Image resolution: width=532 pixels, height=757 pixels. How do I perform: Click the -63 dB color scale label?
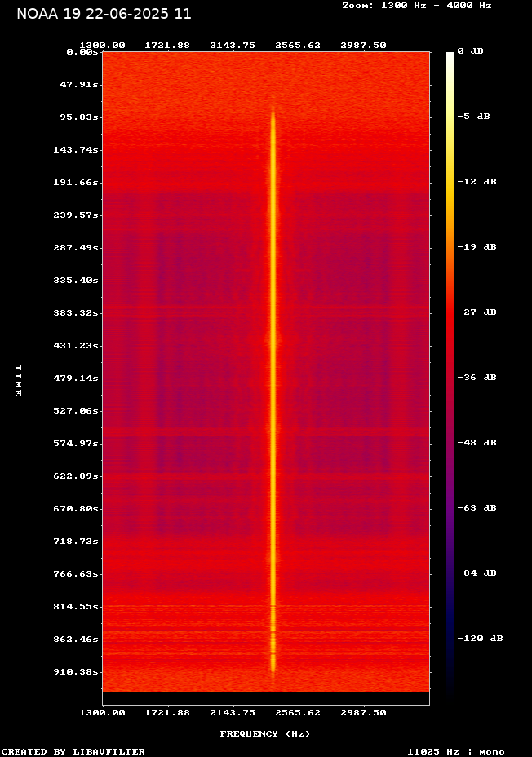(x=477, y=508)
